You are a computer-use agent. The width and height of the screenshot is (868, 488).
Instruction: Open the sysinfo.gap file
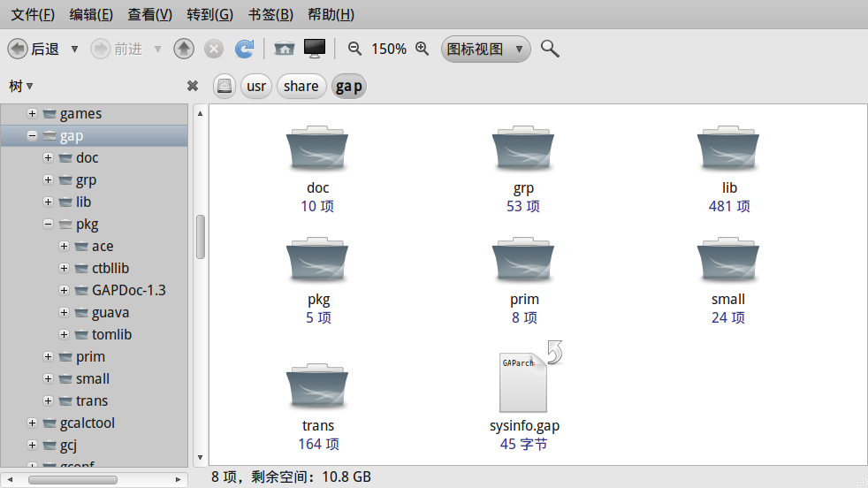(x=524, y=389)
